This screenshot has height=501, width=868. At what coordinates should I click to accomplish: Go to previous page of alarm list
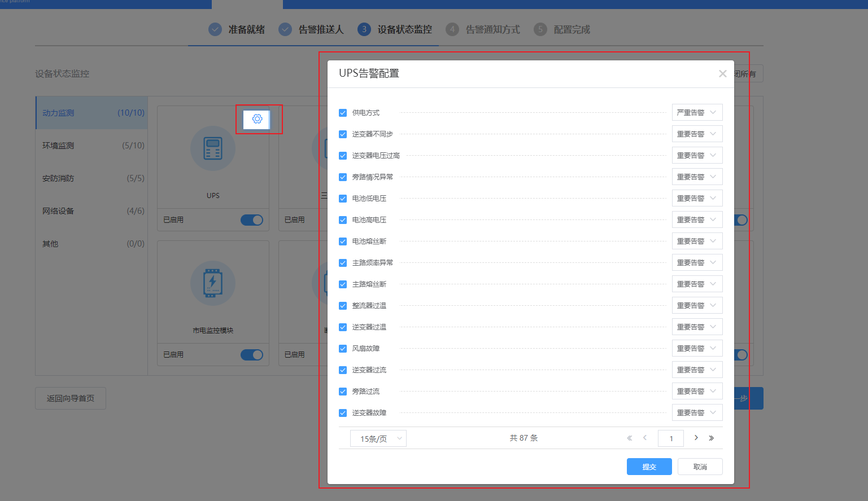click(x=645, y=438)
